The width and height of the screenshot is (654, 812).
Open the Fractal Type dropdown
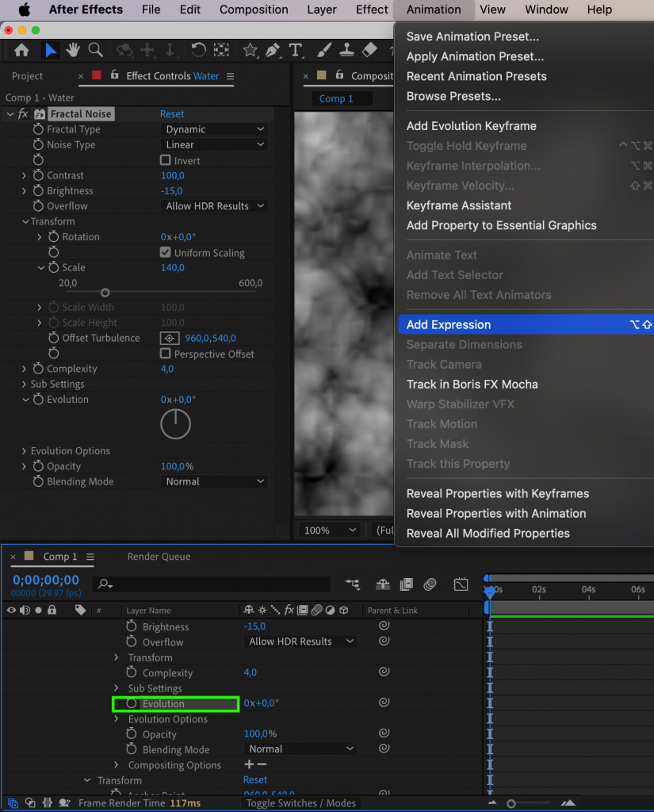pyautogui.click(x=214, y=128)
